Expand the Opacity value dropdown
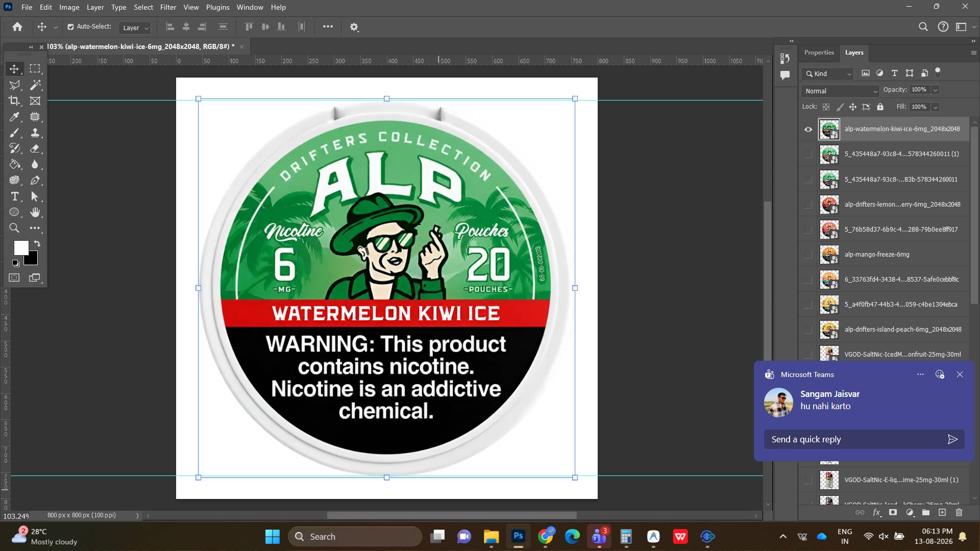 pos(935,90)
